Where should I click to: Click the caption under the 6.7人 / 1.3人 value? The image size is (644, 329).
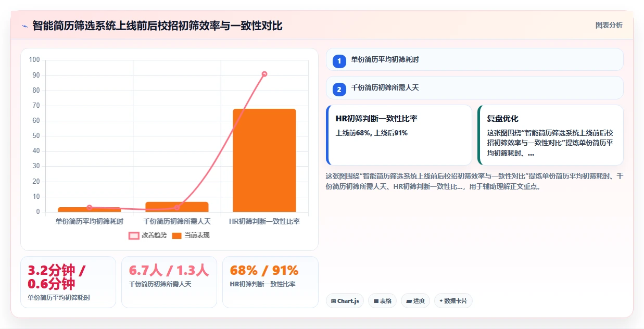click(160, 284)
